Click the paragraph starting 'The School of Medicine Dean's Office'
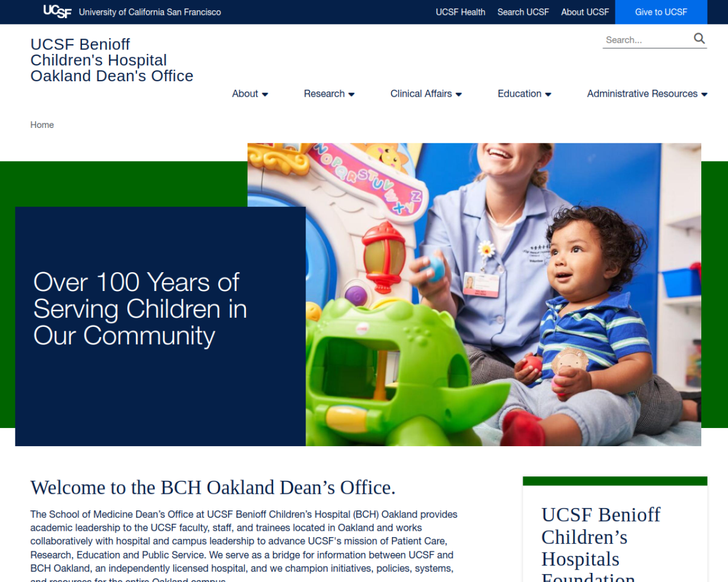The height and width of the screenshot is (582, 728). pos(244,545)
